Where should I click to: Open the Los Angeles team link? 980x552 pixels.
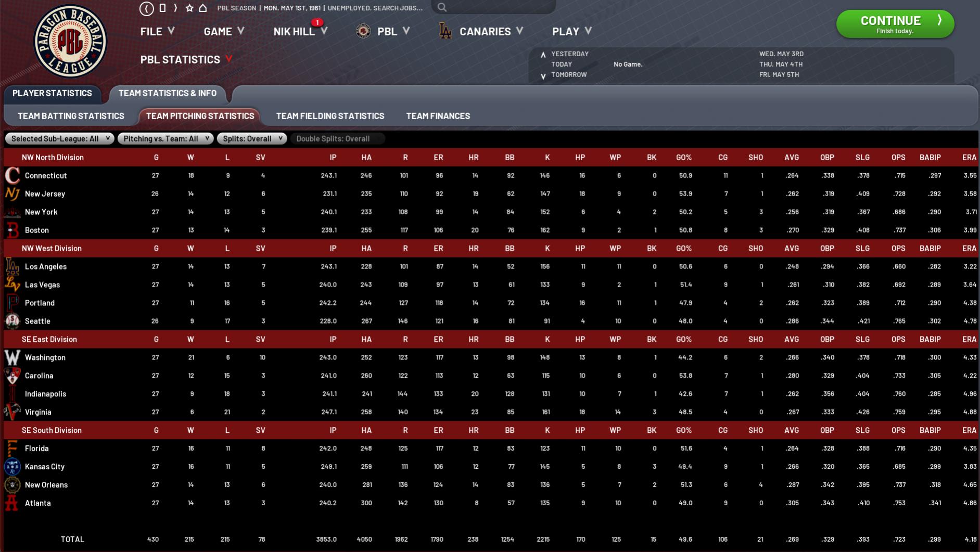46,266
